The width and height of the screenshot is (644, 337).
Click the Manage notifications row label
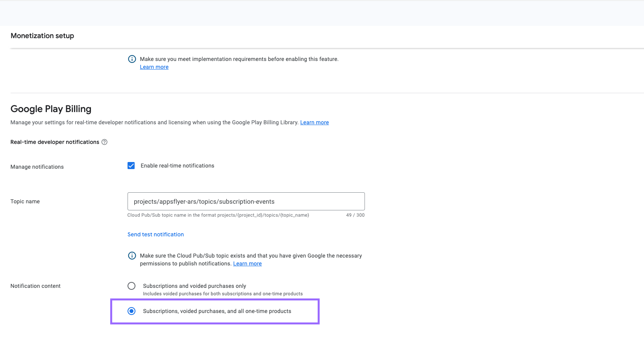tap(37, 167)
